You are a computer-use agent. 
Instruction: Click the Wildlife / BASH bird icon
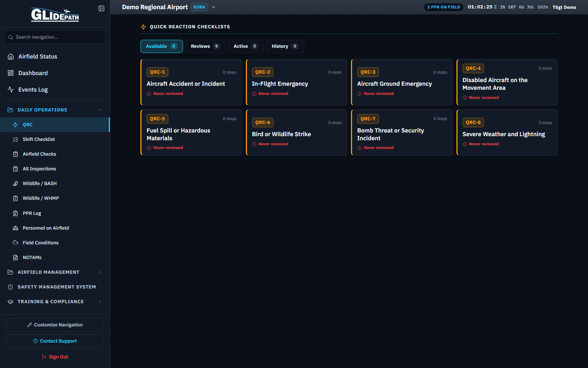(15, 184)
